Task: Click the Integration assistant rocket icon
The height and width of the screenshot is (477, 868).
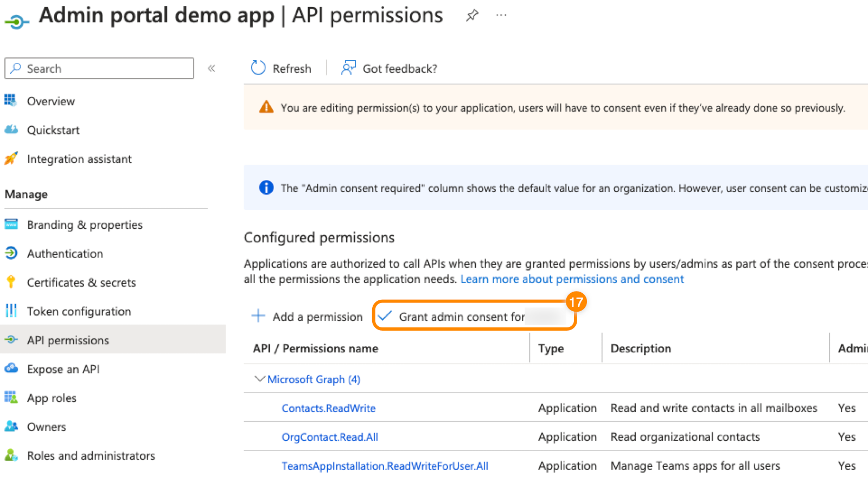Action: [x=11, y=158]
